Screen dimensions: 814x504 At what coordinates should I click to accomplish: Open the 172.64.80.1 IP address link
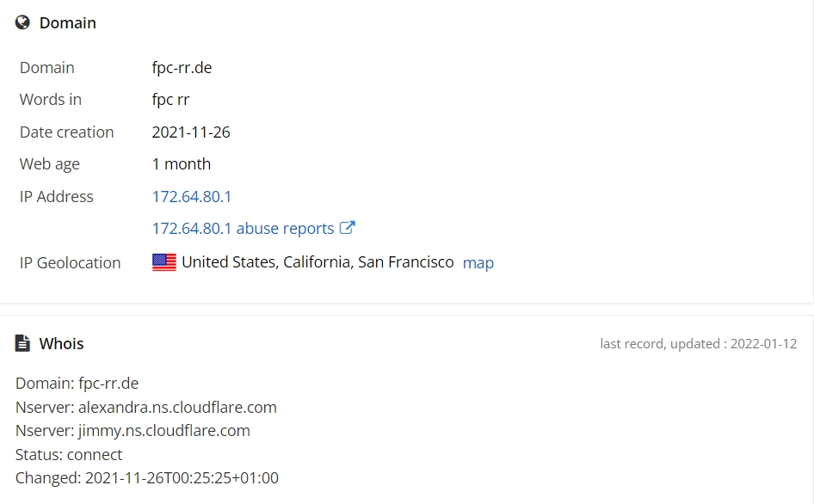[x=192, y=197]
